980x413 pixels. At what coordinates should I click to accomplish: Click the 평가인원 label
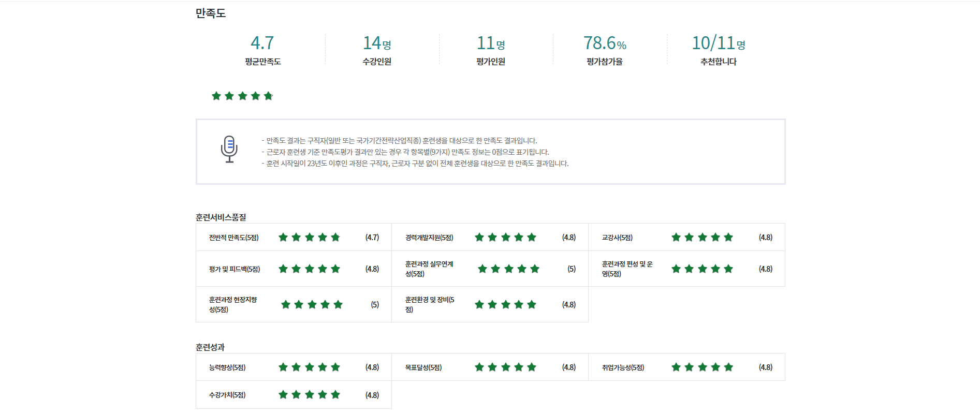[x=491, y=62]
